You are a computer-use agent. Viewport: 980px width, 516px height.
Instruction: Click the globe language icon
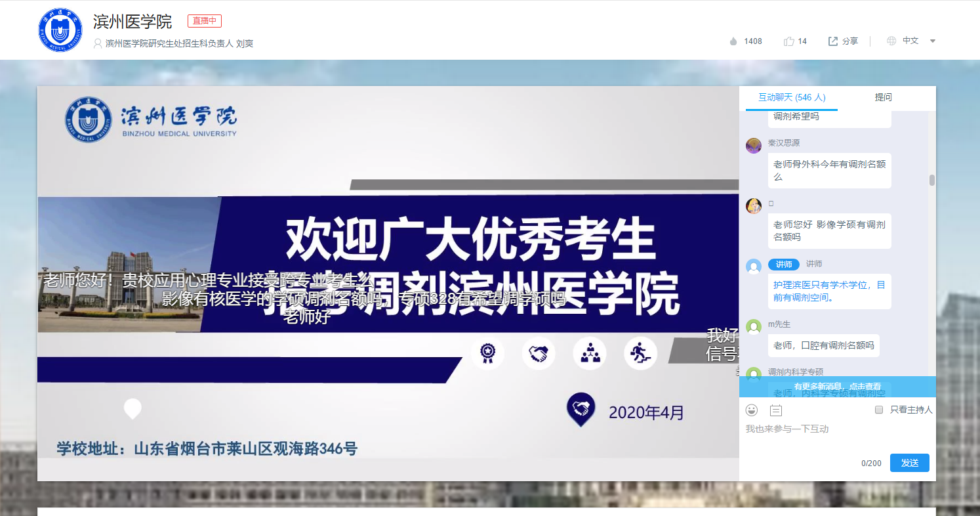pyautogui.click(x=891, y=41)
